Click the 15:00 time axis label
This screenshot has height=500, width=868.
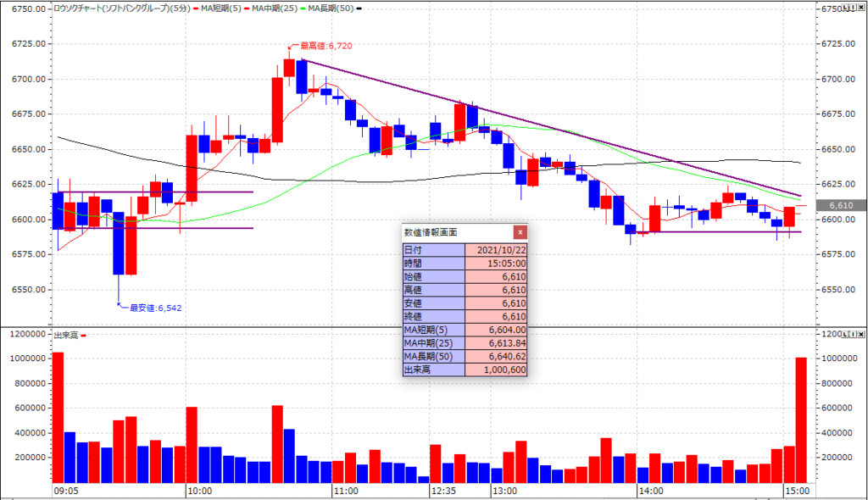click(x=797, y=492)
